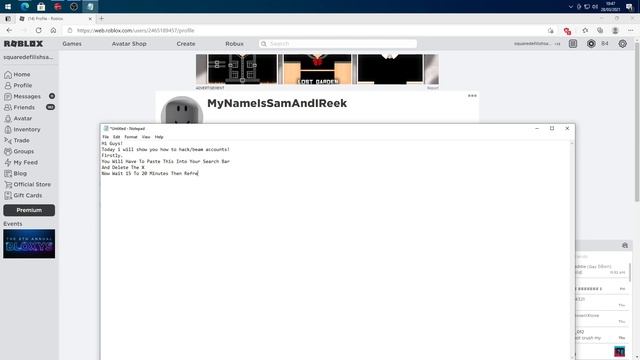
Task: Open the Notepad View menu
Action: coord(146,137)
